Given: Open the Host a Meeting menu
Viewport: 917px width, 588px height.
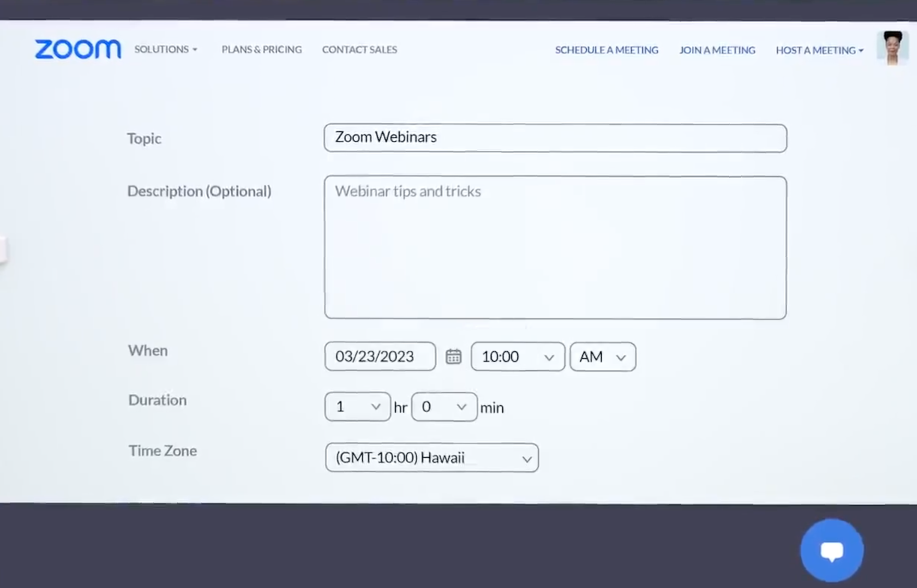Looking at the screenshot, I should [x=815, y=50].
